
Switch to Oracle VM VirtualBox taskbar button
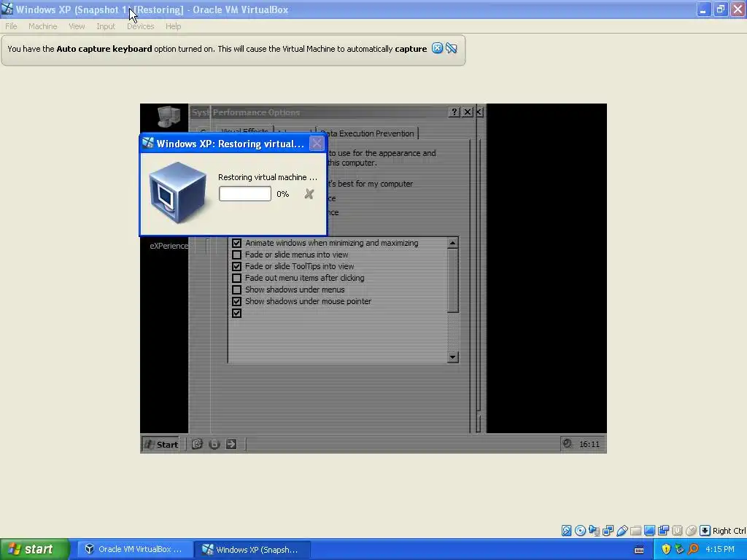click(135, 549)
